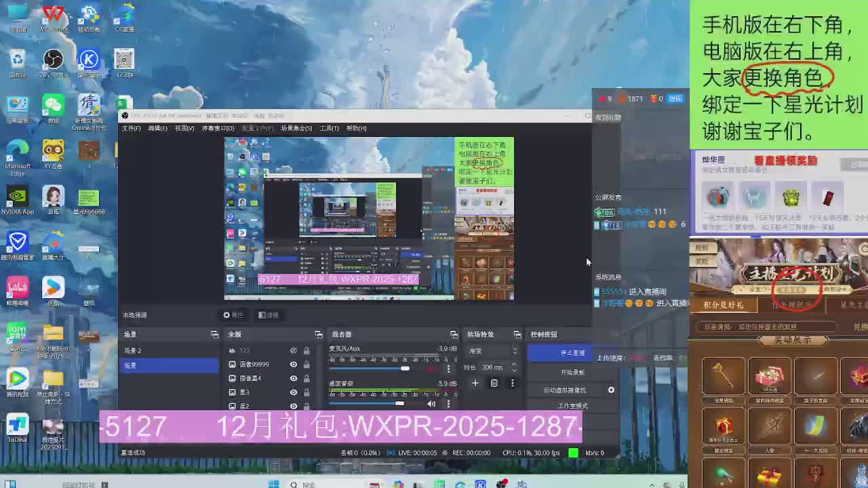The height and width of the screenshot is (488, 868).
Task: Open the Recycle Bin (回收站) icon
Action: pos(18,63)
